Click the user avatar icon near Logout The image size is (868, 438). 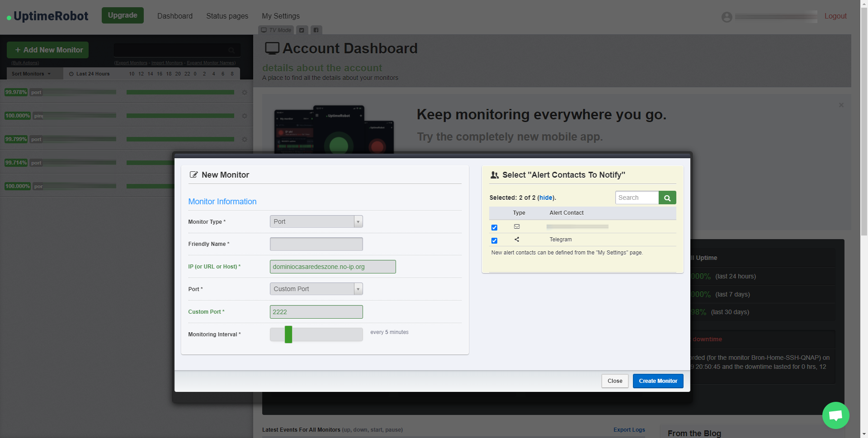tap(727, 17)
